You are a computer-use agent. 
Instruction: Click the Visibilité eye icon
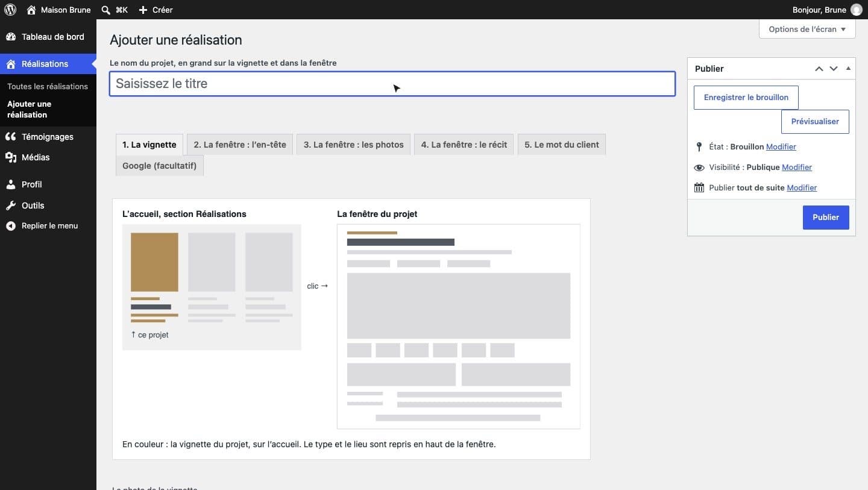[699, 168]
